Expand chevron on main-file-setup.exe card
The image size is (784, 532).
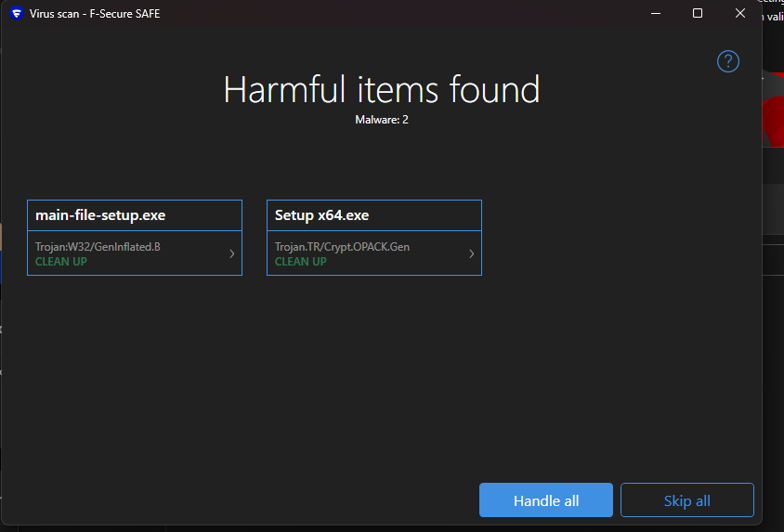tap(232, 253)
